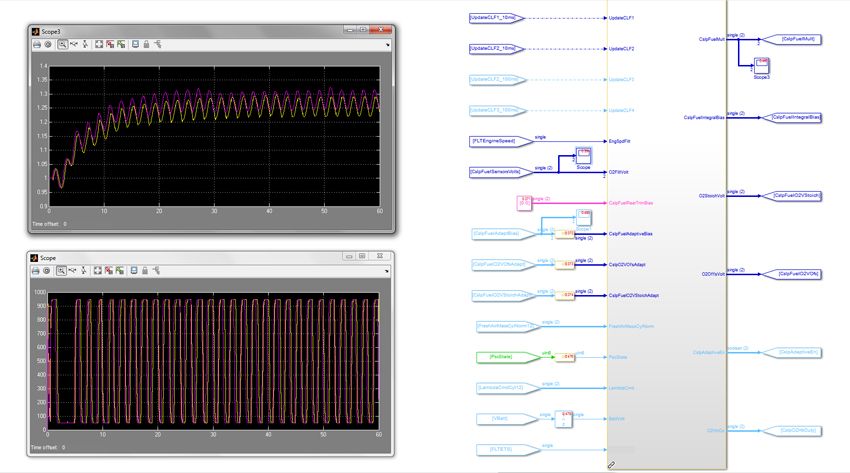
Task: Click Print icon in lower Scope window
Action: pos(37,270)
